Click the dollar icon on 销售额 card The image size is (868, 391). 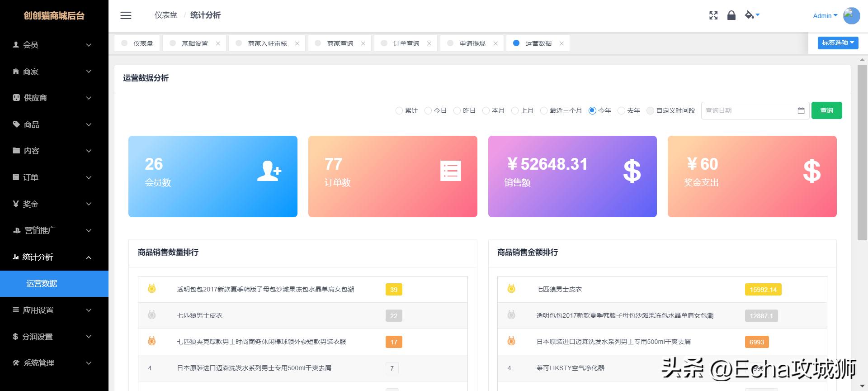click(632, 171)
